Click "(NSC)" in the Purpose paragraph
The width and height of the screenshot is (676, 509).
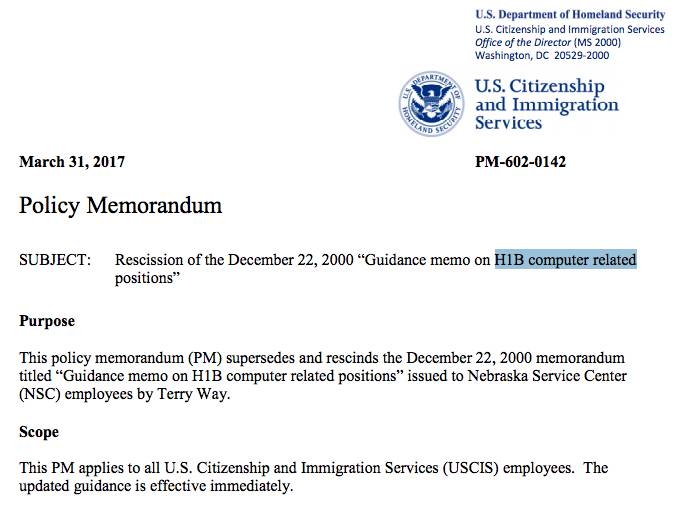[43, 393]
